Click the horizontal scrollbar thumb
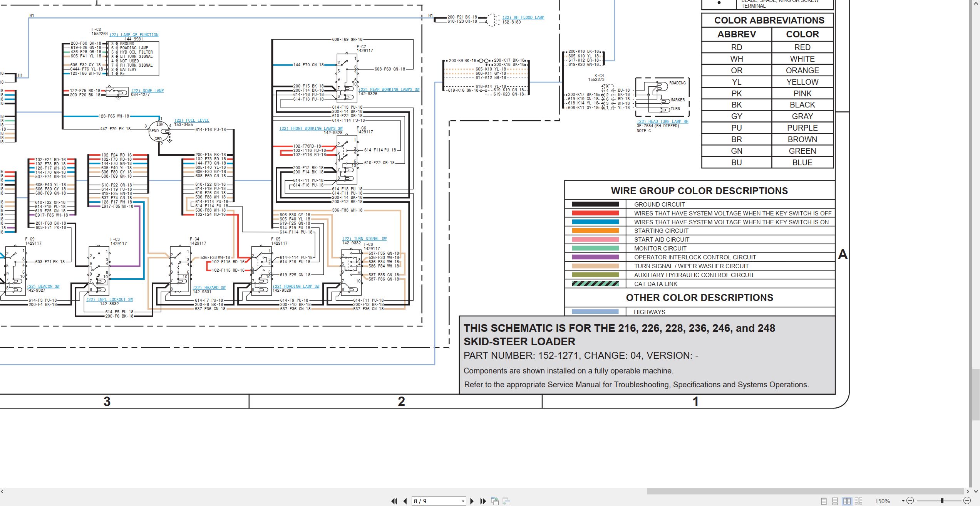The width and height of the screenshot is (980, 506). [805, 491]
